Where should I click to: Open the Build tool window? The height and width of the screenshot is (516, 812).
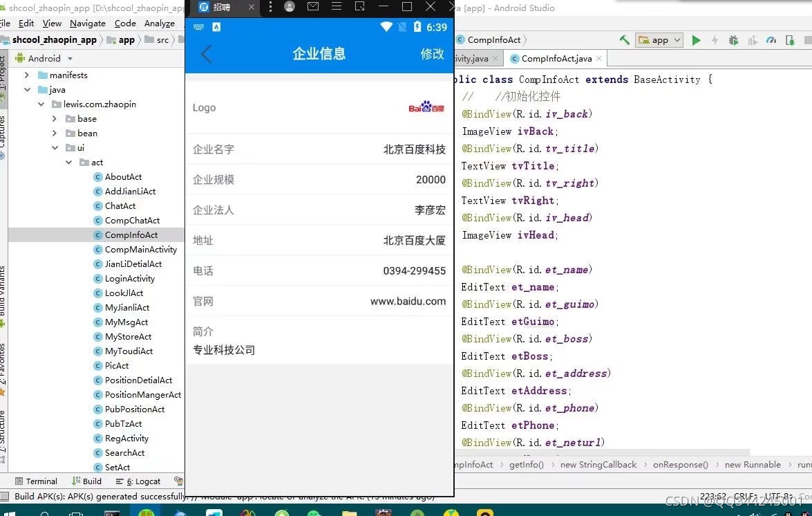[87, 481]
